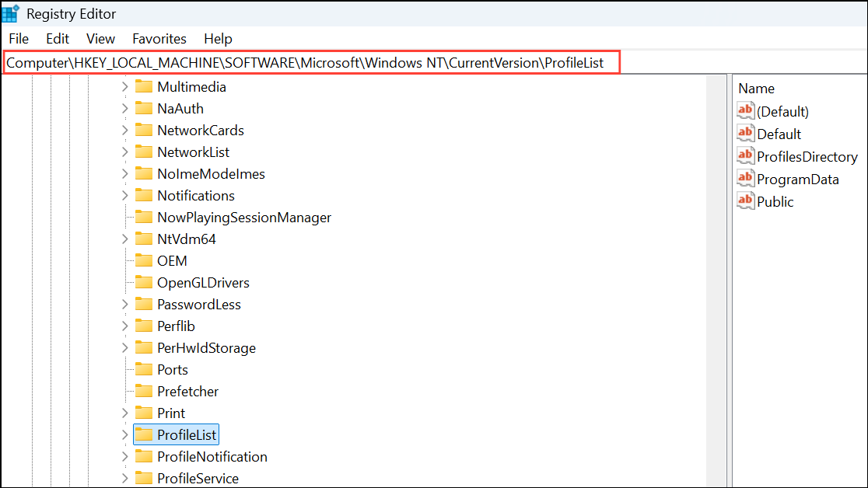Click the PerHwIdStorage folder icon
Image resolution: width=868 pixels, height=488 pixels.
tap(144, 347)
